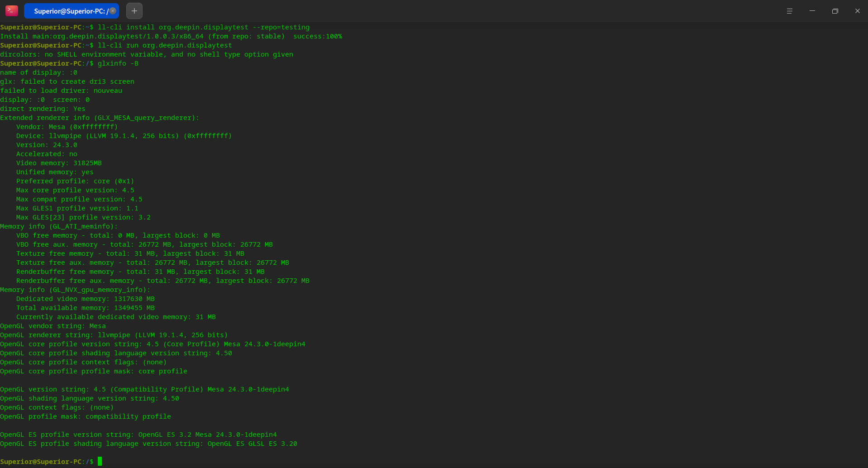868x468 pixels.
Task: Click 'glx: failed to create dri3 screen'
Action: tap(67, 81)
